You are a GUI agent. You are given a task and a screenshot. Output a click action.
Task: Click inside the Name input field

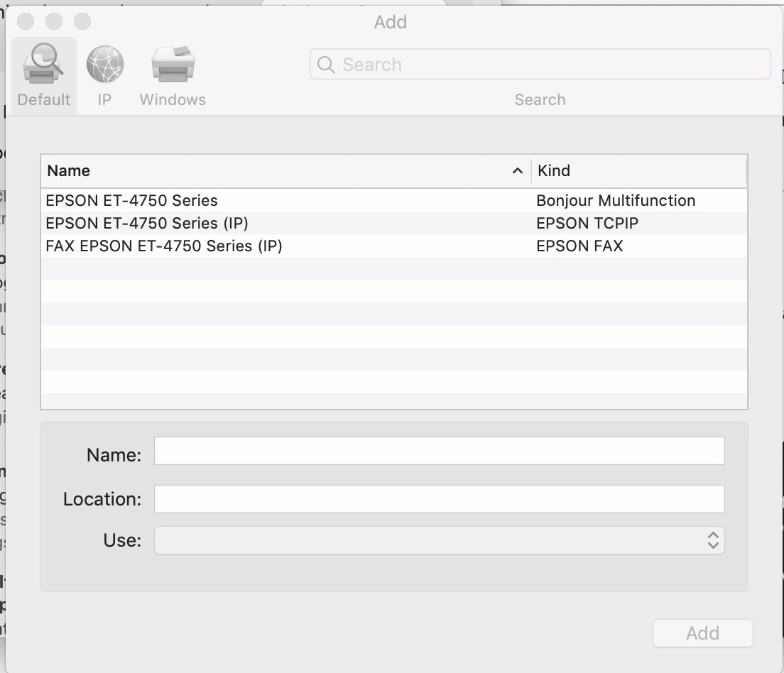coord(438,451)
